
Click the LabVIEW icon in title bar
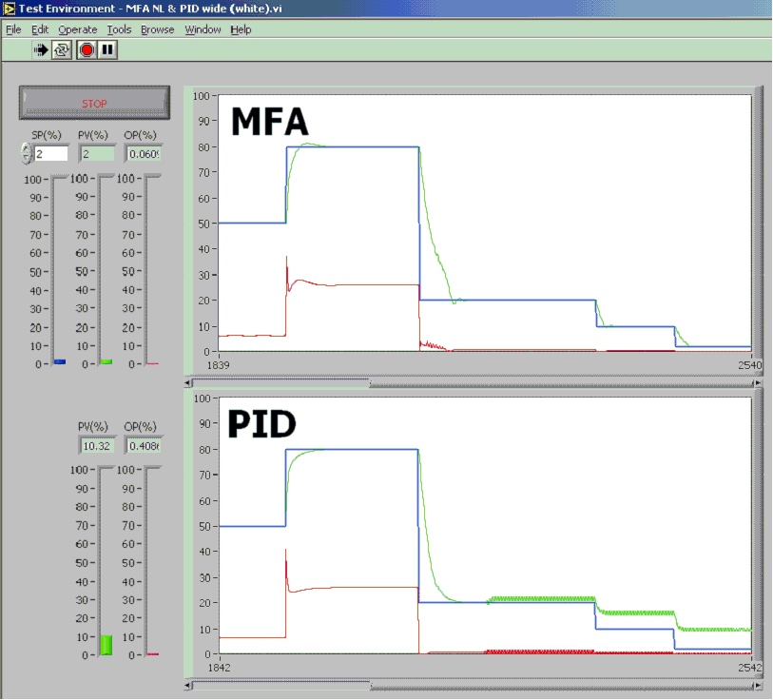[9, 9]
